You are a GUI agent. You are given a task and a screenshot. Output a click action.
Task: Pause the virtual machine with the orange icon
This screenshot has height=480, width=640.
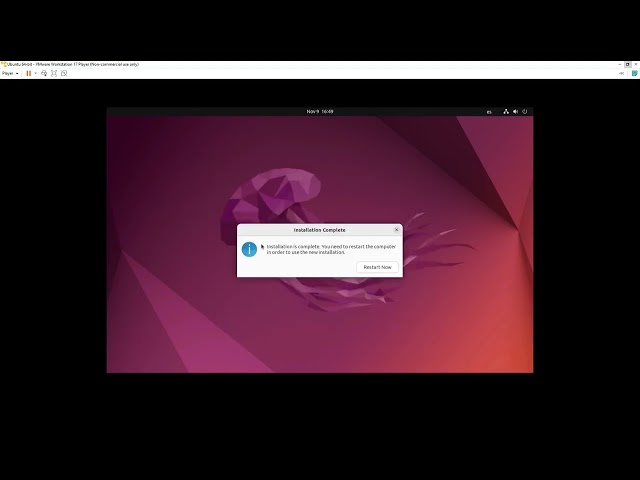point(29,73)
